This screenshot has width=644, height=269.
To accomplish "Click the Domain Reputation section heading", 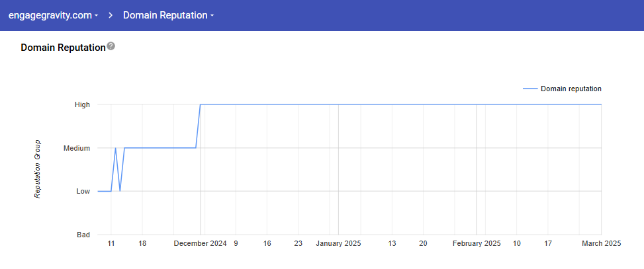I will point(63,48).
